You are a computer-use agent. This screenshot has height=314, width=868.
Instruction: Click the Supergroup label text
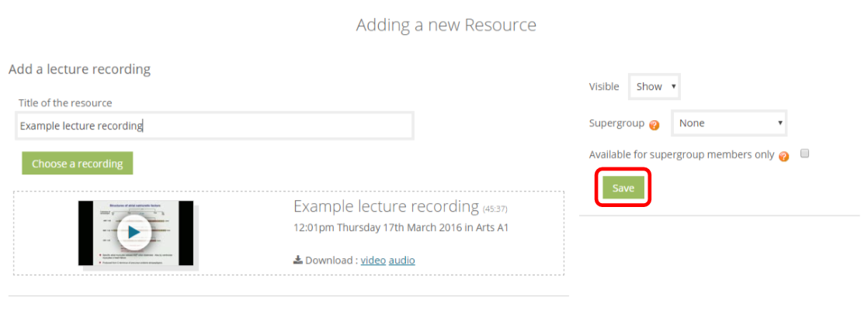(x=616, y=123)
